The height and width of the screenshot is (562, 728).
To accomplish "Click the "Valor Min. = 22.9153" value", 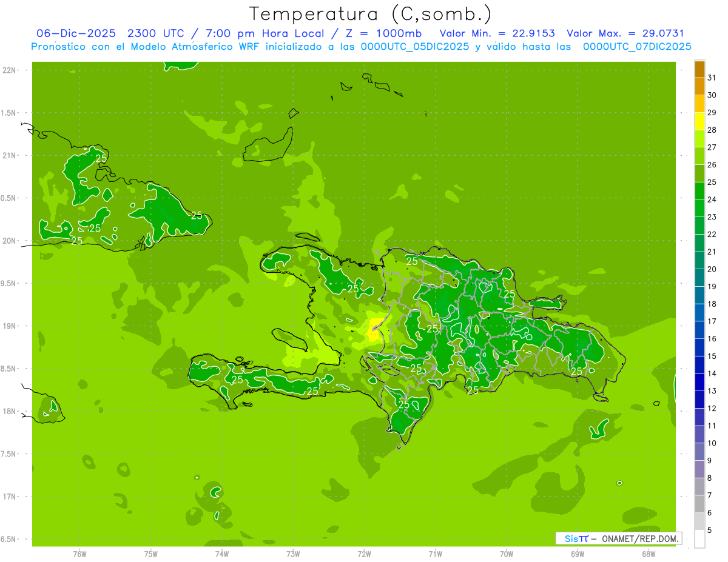I will pyautogui.click(x=497, y=33).
